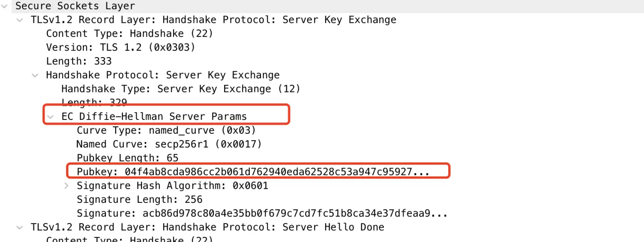This screenshot has width=644, height=242.
Task: Select the Secure Sockets Layer header text
Action: click(x=75, y=6)
